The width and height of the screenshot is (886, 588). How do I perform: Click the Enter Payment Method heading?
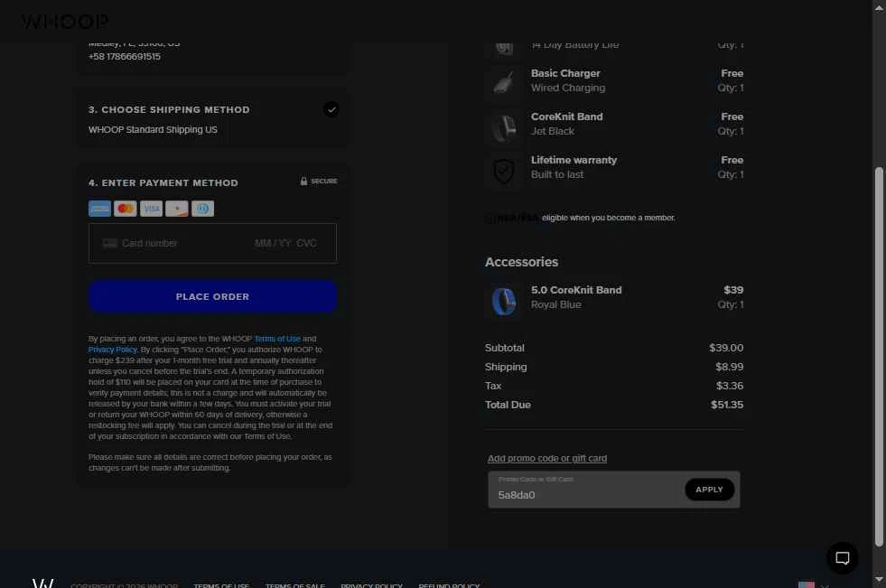click(163, 183)
